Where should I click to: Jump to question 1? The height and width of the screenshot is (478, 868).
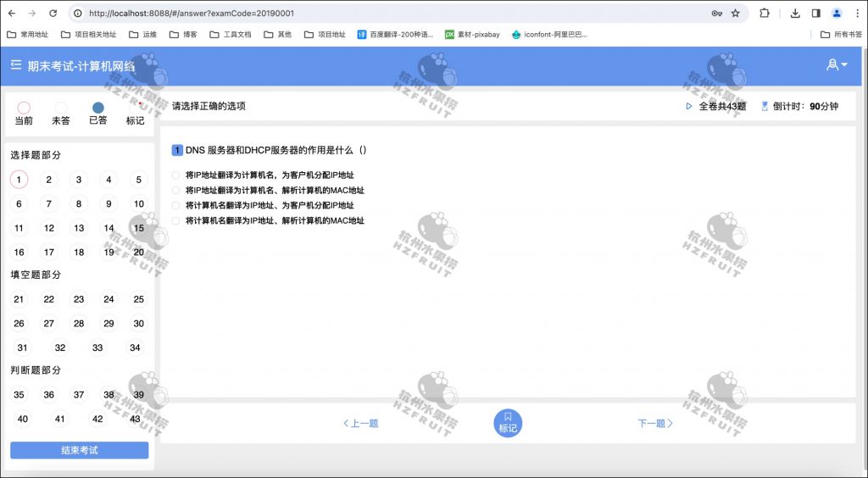click(19, 180)
